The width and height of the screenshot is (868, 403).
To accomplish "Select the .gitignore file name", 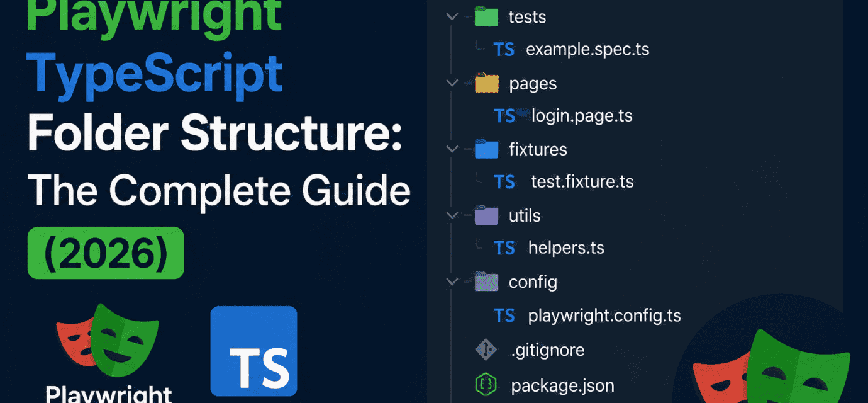I will point(548,349).
